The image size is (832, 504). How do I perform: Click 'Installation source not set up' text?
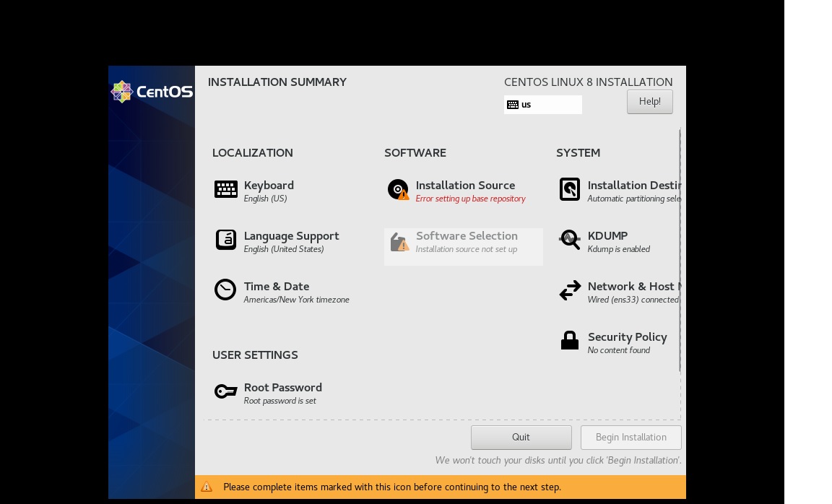(x=466, y=249)
